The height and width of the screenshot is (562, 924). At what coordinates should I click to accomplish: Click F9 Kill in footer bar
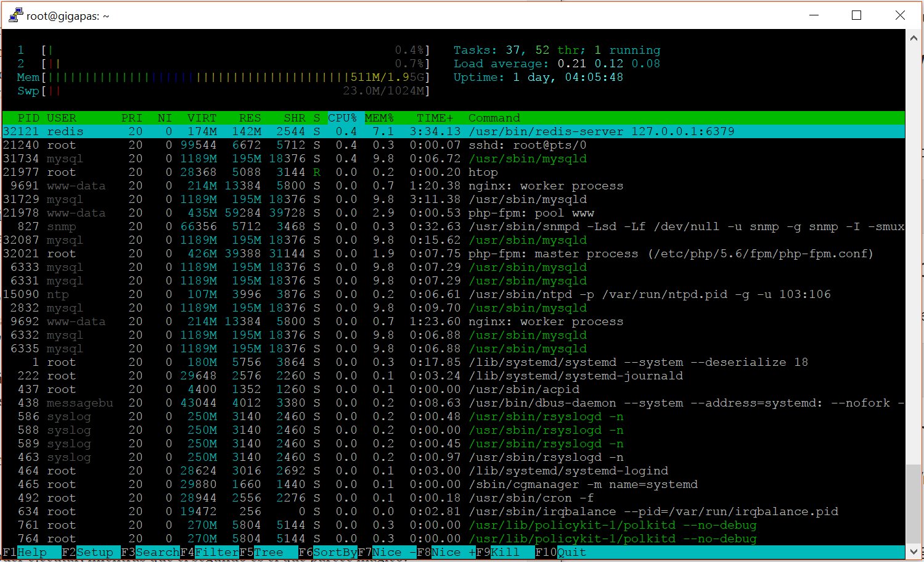click(505, 552)
